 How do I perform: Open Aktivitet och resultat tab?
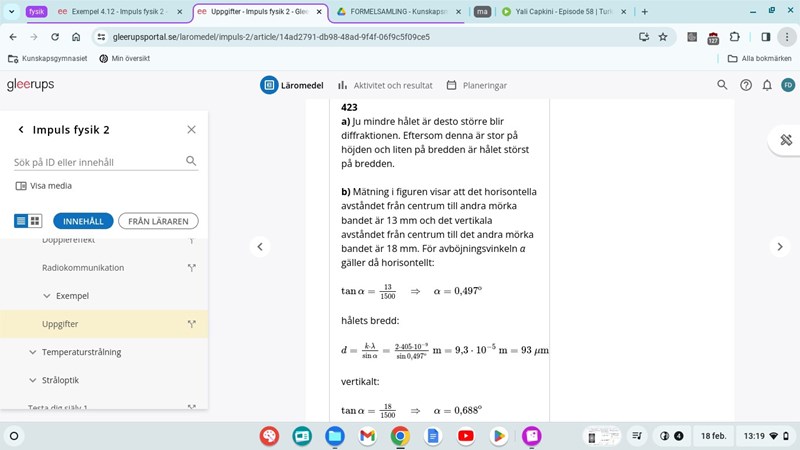click(x=385, y=85)
